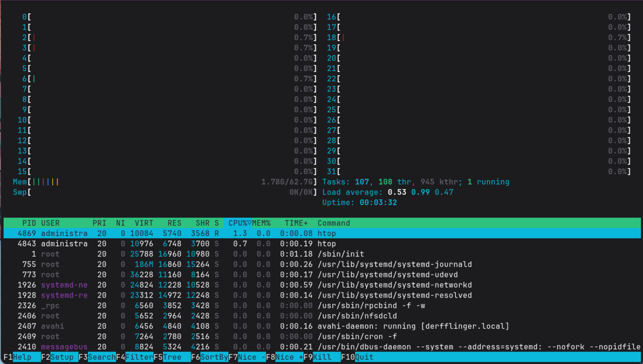Open Setup with the F2 button
This screenshot has width=643, height=364.
59,357
